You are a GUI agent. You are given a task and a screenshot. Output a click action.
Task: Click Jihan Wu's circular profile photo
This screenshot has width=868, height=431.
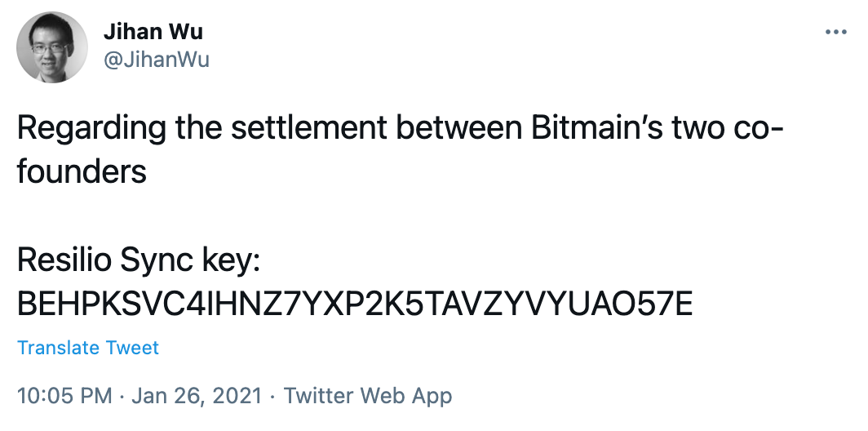coord(52,47)
